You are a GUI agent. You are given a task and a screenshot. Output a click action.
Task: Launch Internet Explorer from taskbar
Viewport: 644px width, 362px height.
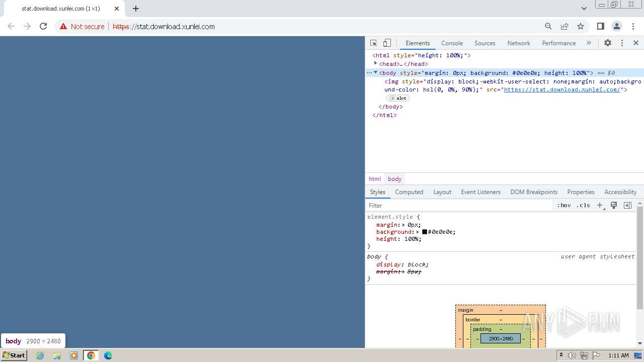coord(40,355)
